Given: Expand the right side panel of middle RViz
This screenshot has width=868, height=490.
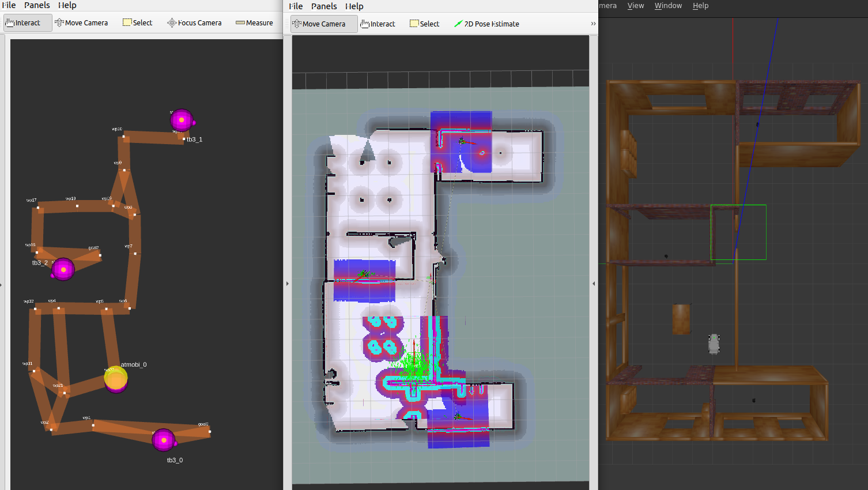Looking at the screenshot, I should (x=594, y=284).
